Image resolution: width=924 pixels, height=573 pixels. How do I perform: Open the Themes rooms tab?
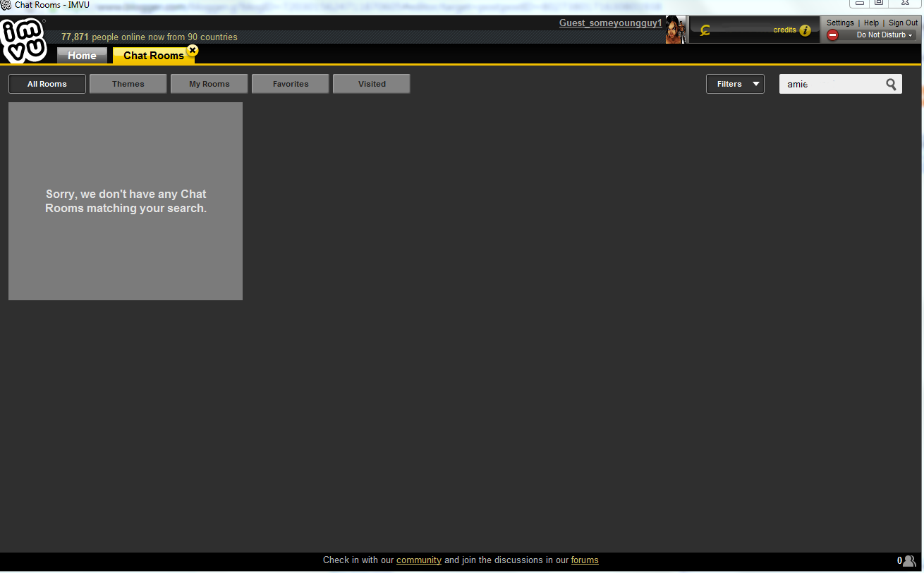coord(128,84)
